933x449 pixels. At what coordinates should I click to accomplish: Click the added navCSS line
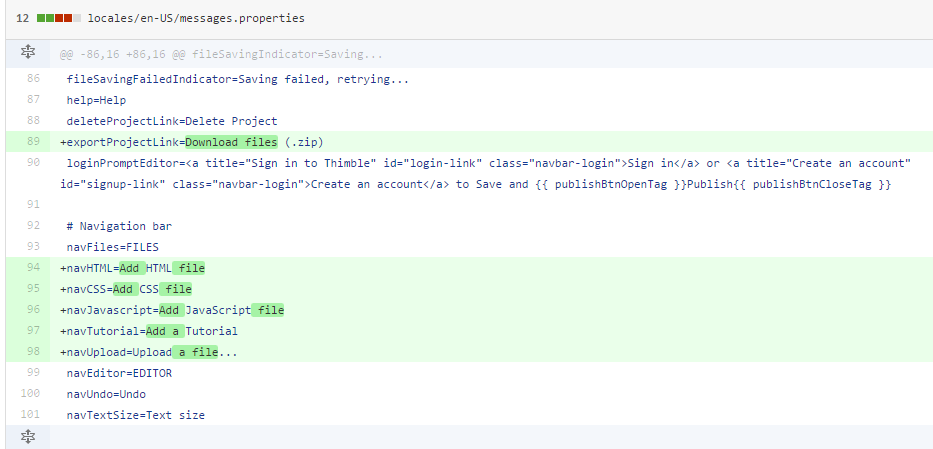point(126,289)
